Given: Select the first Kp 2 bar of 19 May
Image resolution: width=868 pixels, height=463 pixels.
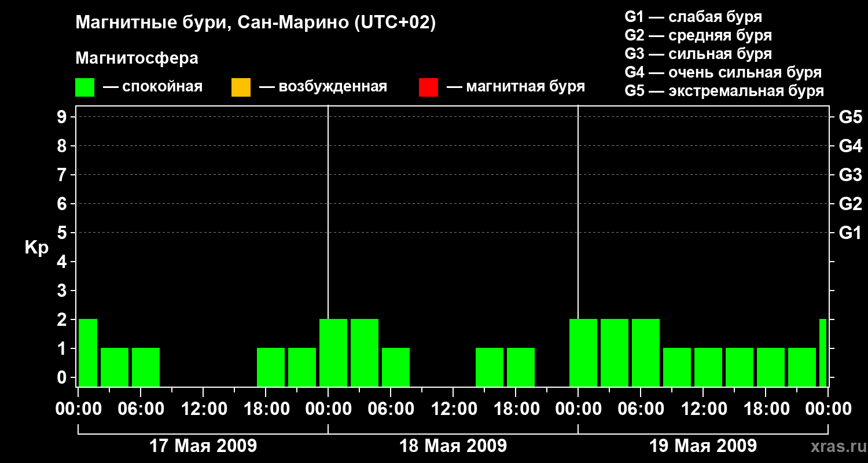Looking at the screenshot, I should [x=583, y=352].
